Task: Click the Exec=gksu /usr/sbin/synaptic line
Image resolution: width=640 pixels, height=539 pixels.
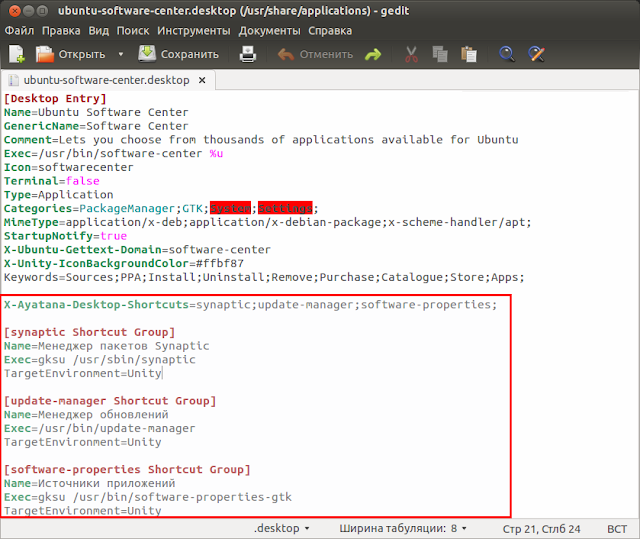Action: [100, 359]
